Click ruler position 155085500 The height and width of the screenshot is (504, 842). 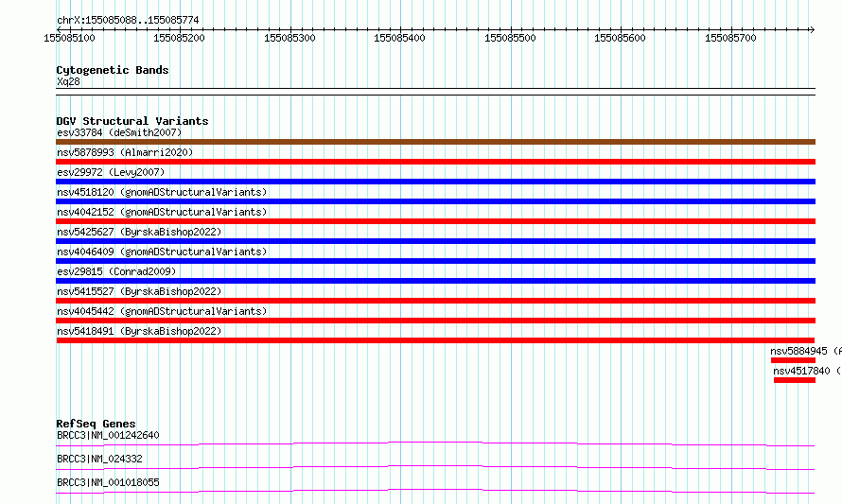(510, 38)
